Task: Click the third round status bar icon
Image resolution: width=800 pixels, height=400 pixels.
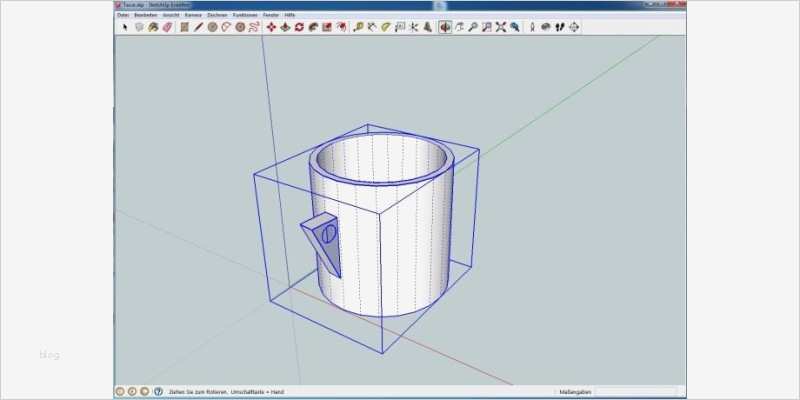Action: click(144, 391)
